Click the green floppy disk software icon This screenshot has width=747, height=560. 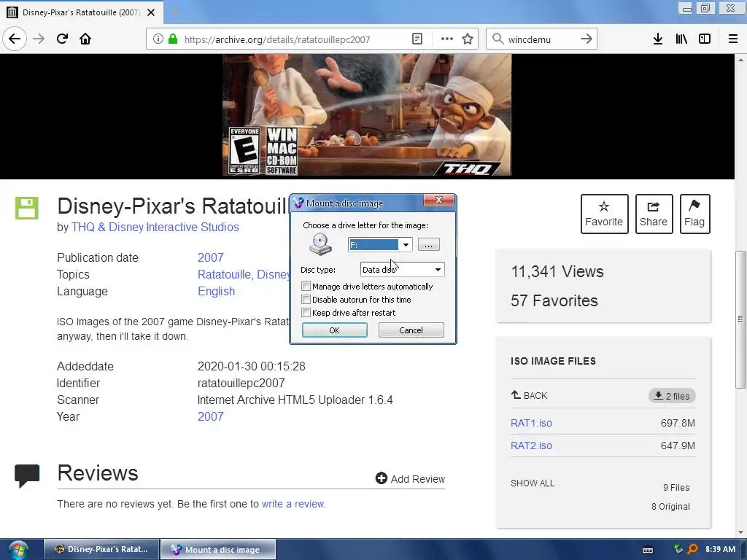[x=27, y=208]
